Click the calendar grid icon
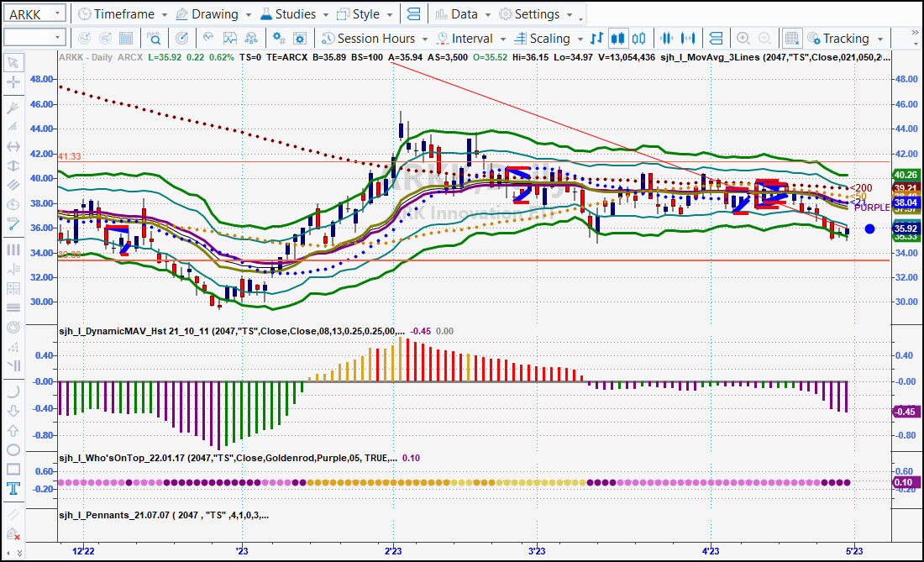Image resolution: width=924 pixels, height=562 pixels. 125,39
